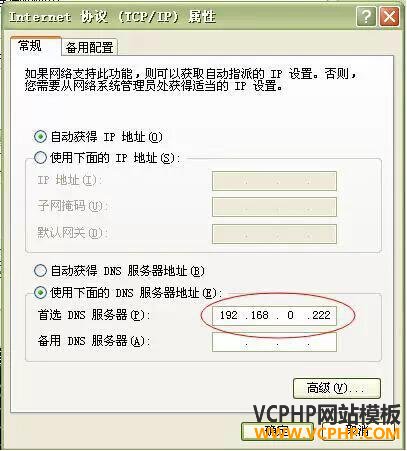Choose 使用下面的 DNS 服务器地址 option
Viewport: 407px width, 451px height.
pos(40,292)
